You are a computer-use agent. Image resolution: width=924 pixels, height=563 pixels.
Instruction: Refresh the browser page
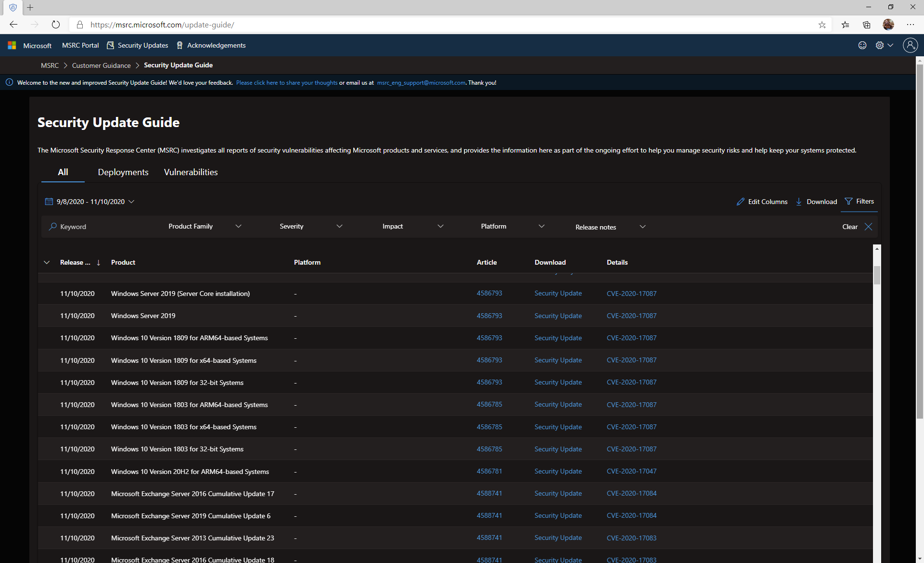(x=56, y=25)
